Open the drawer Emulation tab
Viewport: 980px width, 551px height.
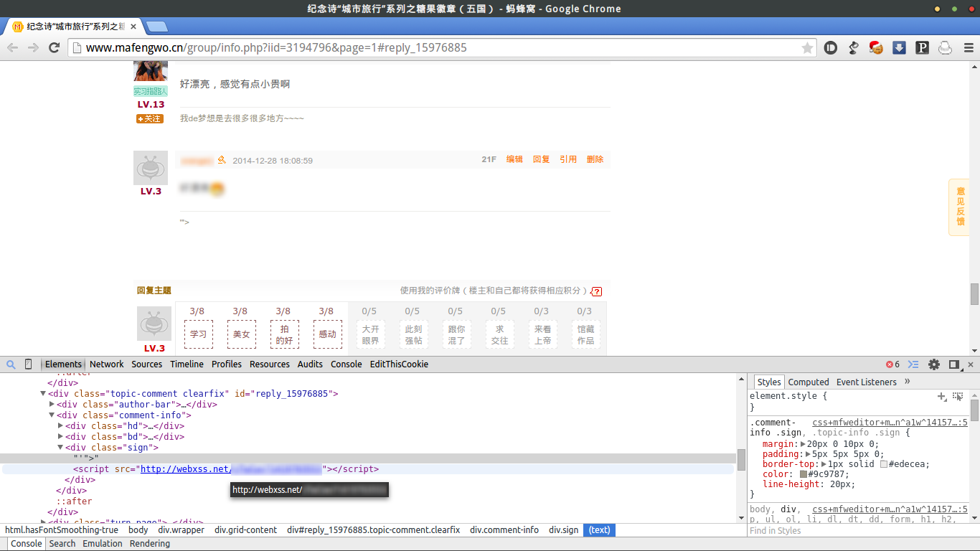[103, 544]
